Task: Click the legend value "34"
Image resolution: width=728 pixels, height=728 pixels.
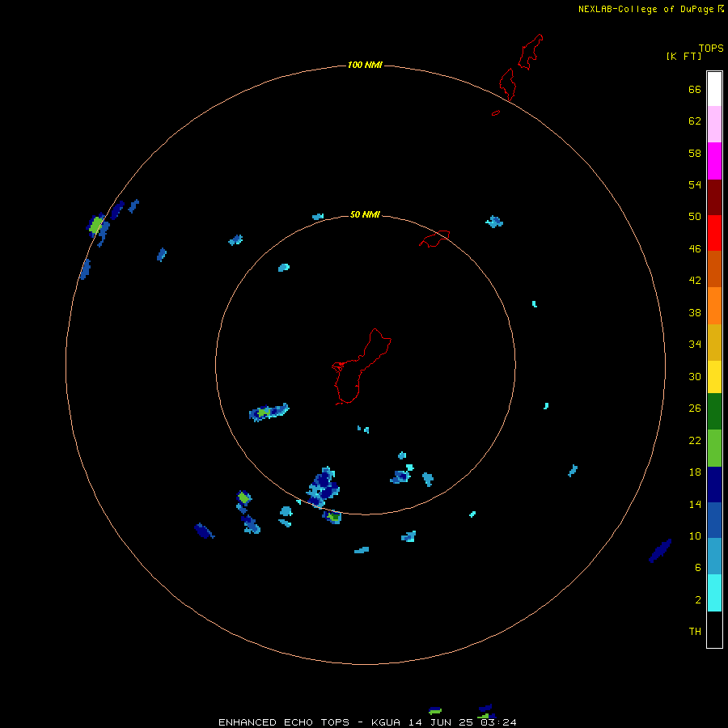Action: (695, 345)
